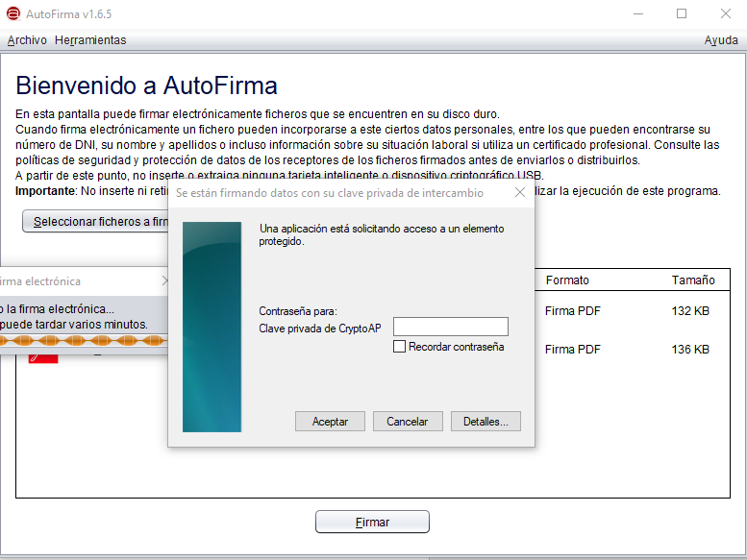The image size is (747, 560).
Task: Select Firma PDF format in the 132 KB row
Action: (573, 311)
